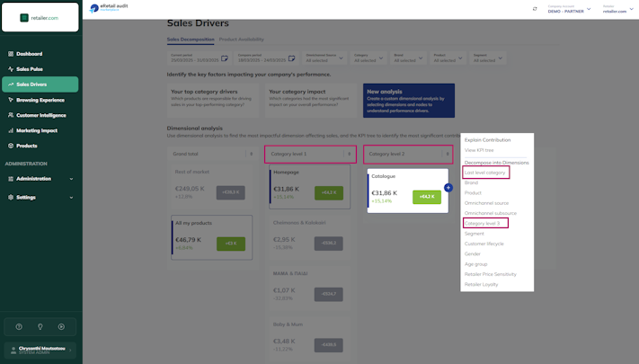
Task: Click the Sales Pulse icon in sidebar
Action: coord(11,69)
